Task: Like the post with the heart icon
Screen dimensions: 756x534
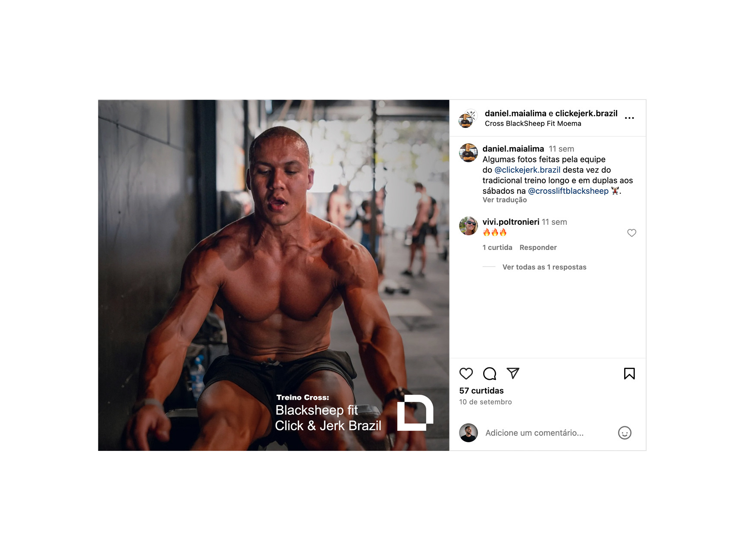Action: coord(466,373)
